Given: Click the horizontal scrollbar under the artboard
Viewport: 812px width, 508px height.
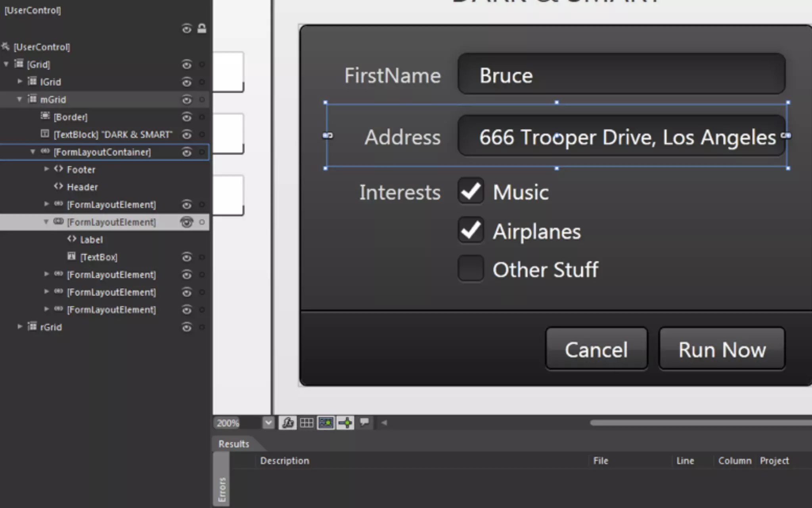Looking at the screenshot, I should click(x=698, y=423).
